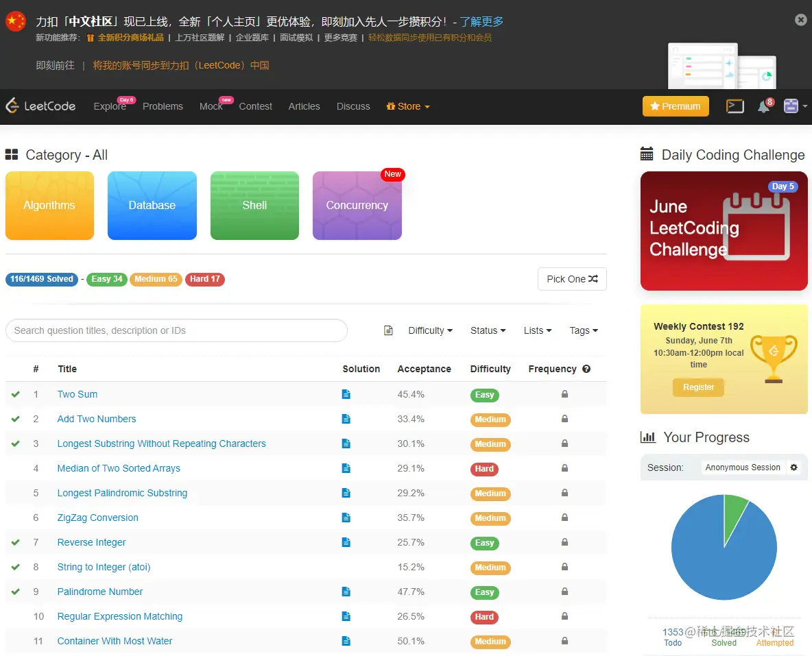
Task: Focus the question search field
Action: point(176,330)
